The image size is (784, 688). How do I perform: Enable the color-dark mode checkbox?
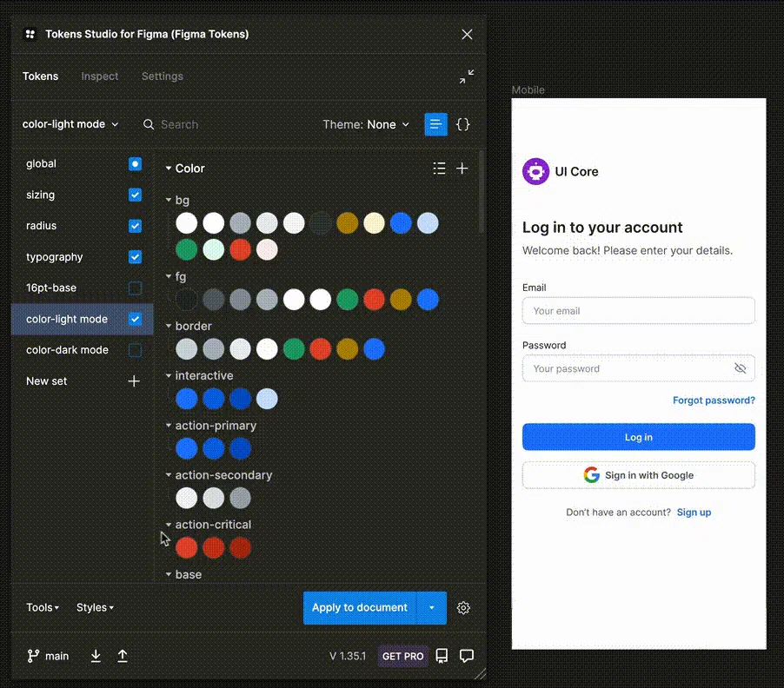(135, 350)
